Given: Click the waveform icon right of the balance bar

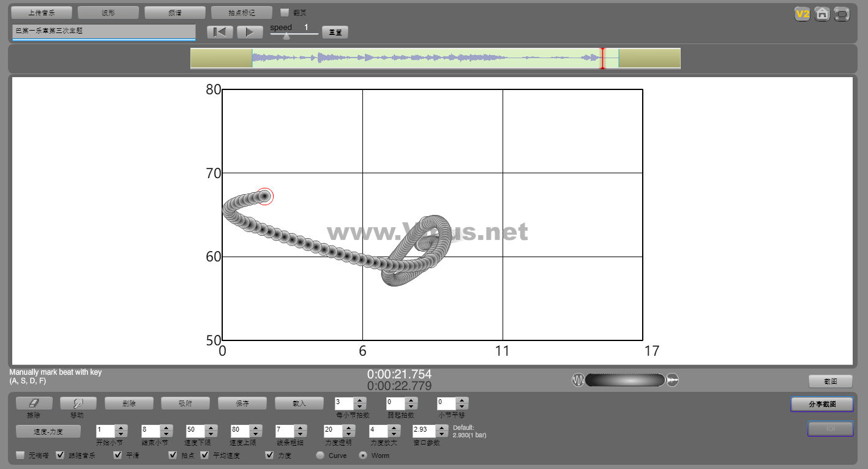Looking at the screenshot, I should (673, 380).
